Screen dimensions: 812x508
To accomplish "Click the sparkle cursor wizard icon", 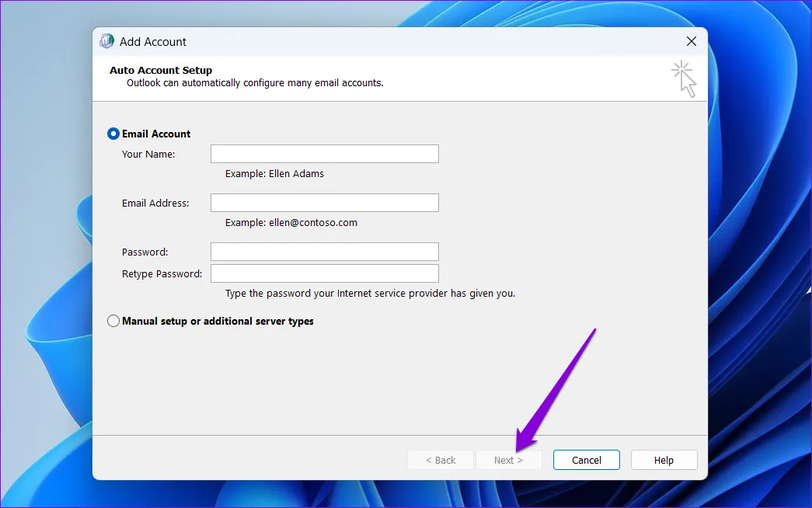I will click(684, 79).
